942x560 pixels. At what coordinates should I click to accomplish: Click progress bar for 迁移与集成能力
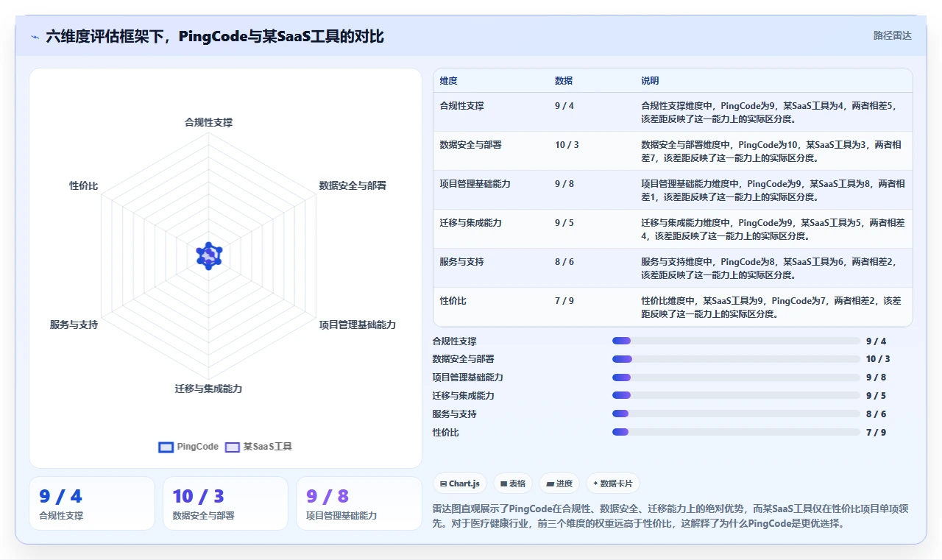point(736,395)
